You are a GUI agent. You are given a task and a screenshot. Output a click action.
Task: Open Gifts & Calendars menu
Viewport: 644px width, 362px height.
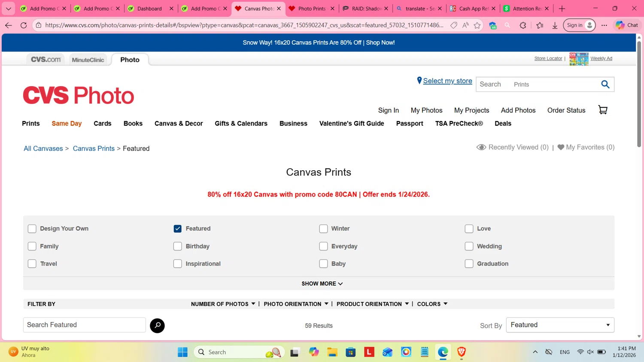point(241,124)
